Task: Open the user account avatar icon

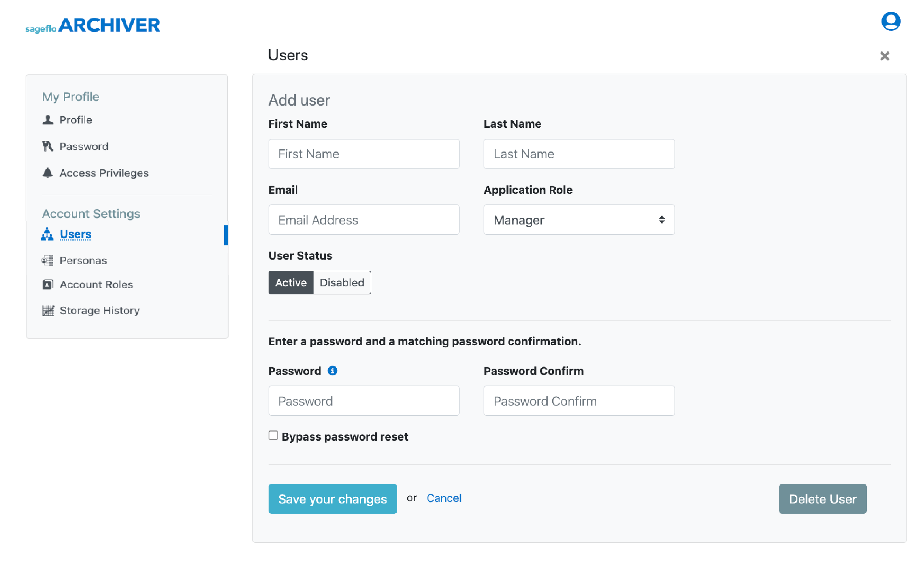Action: point(891,21)
